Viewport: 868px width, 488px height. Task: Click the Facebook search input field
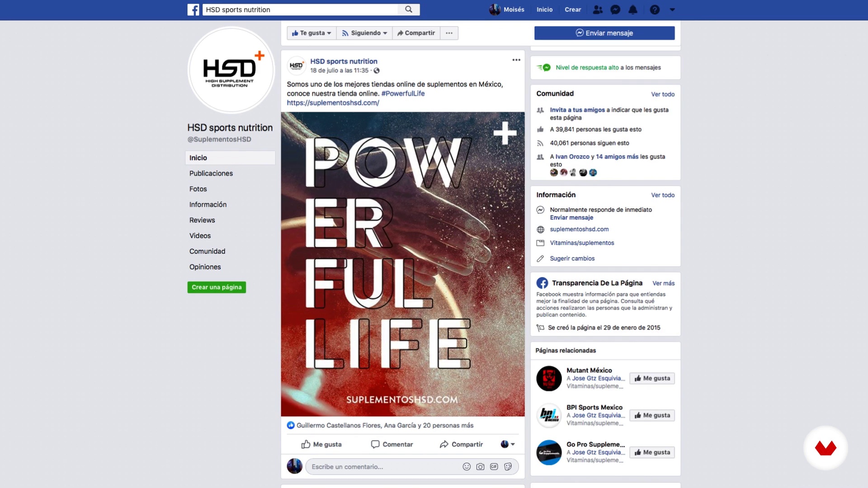(x=300, y=9)
